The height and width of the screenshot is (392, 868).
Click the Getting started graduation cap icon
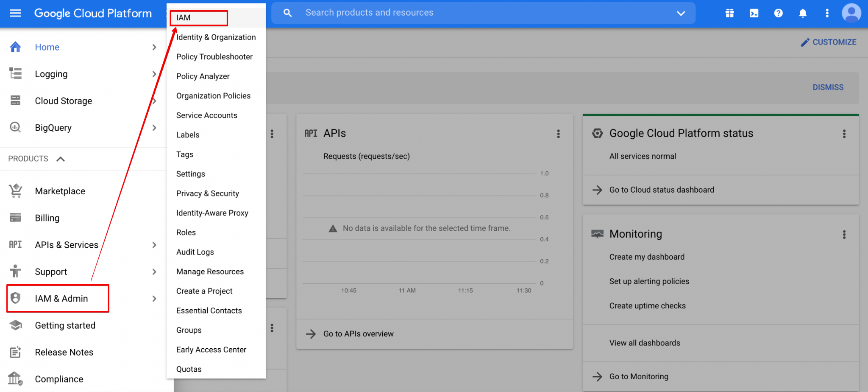[15, 325]
